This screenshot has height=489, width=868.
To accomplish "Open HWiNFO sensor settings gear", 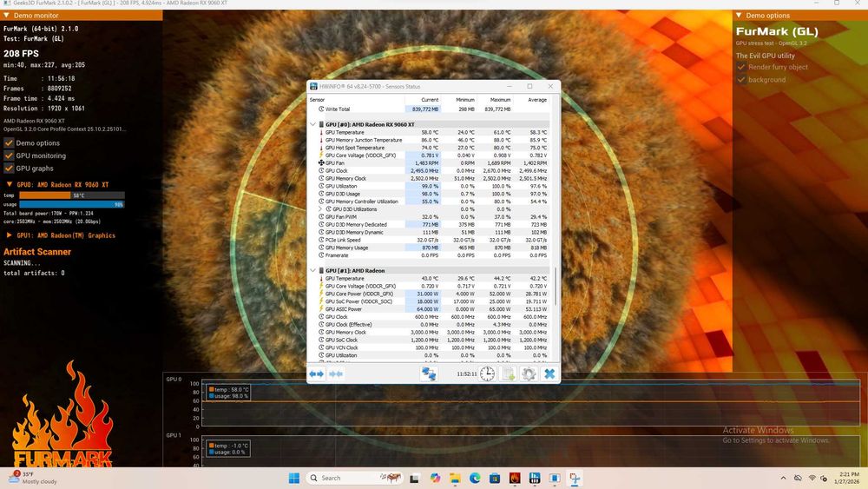I will coord(529,373).
